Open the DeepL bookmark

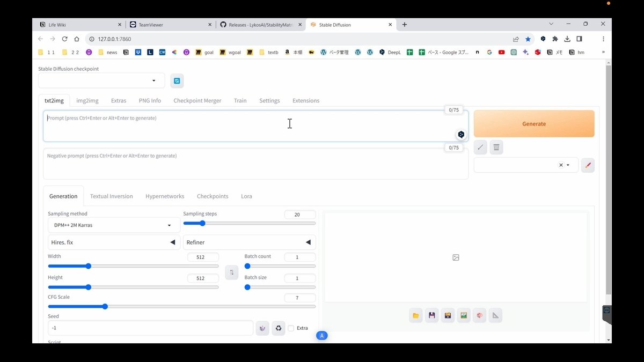click(390, 52)
